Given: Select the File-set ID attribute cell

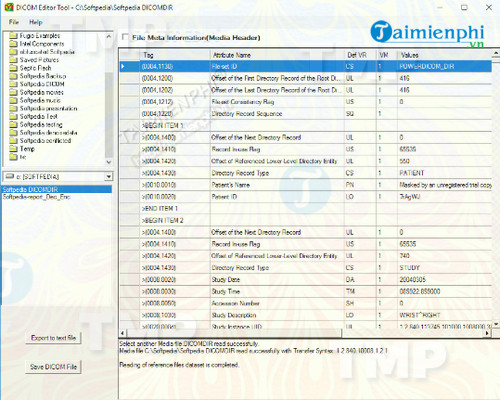Looking at the screenshot, I should coord(277,66).
